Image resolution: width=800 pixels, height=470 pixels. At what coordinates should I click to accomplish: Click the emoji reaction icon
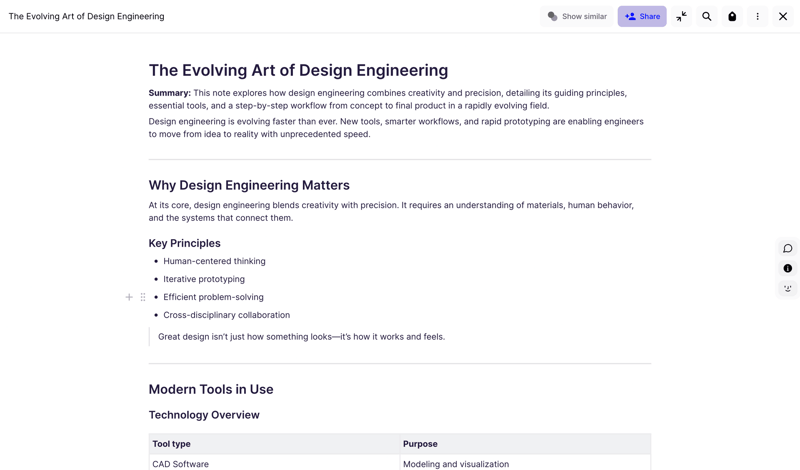[788, 289]
